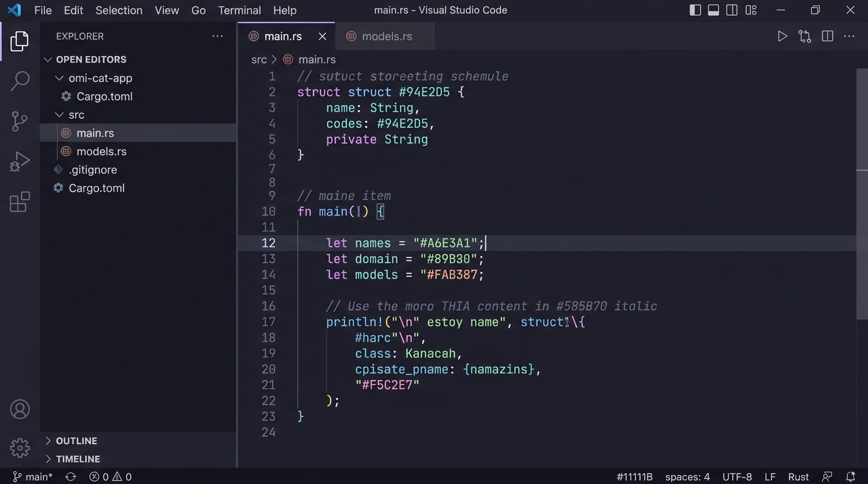Expand the OUTLINE section

pyautogui.click(x=48, y=441)
